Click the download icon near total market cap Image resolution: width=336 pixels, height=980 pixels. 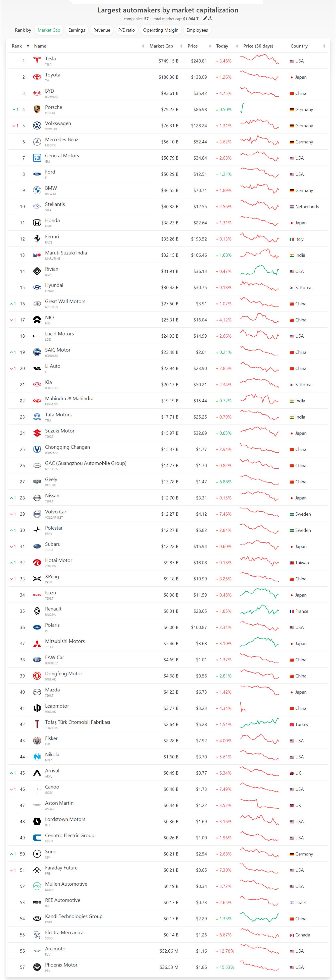coord(210,18)
